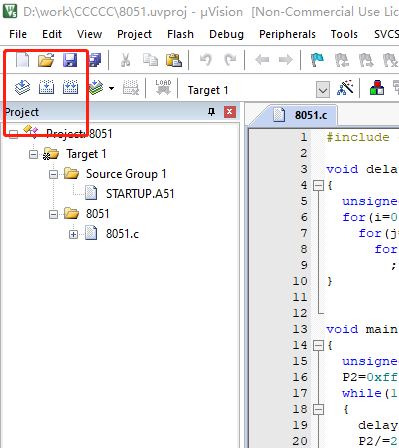Fold the delay function at line 4
This screenshot has height=448, width=399.
318,185
